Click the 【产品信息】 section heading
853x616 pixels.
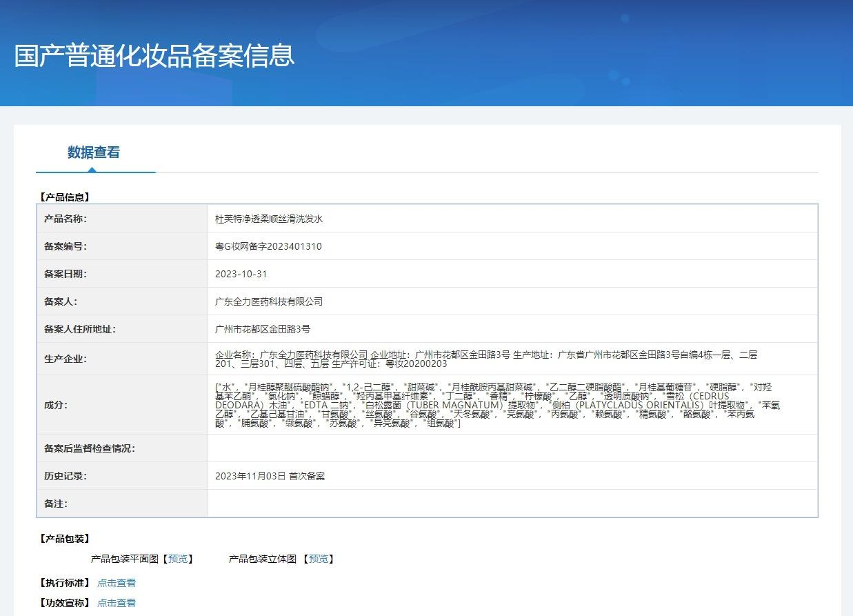point(65,197)
